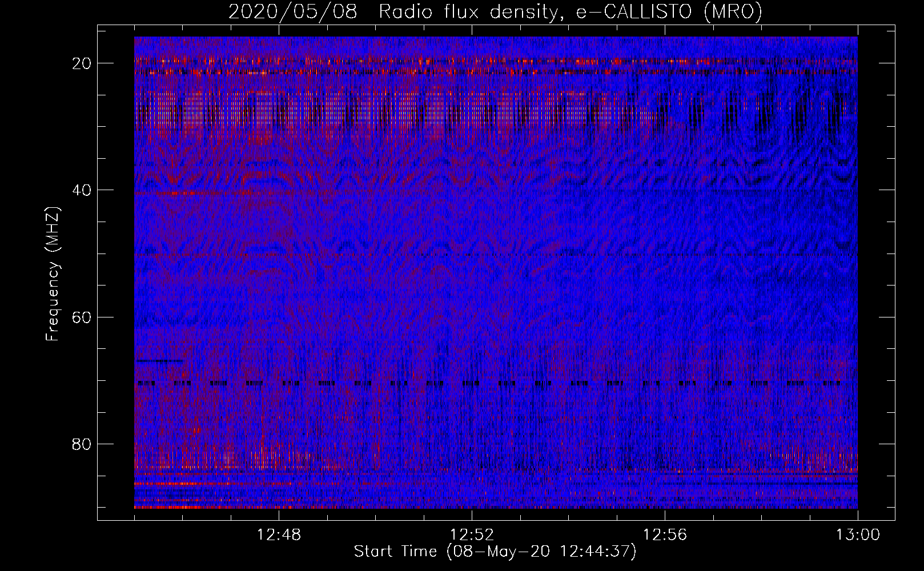Click the 60 frequency tick label
This screenshot has width=924, height=571.
pos(82,317)
